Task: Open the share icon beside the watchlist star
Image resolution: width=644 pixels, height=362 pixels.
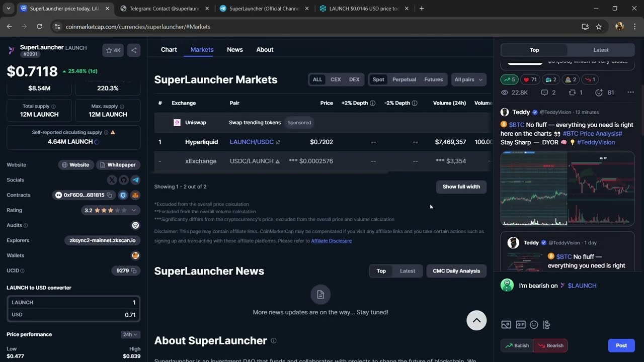Action: pos(134,50)
